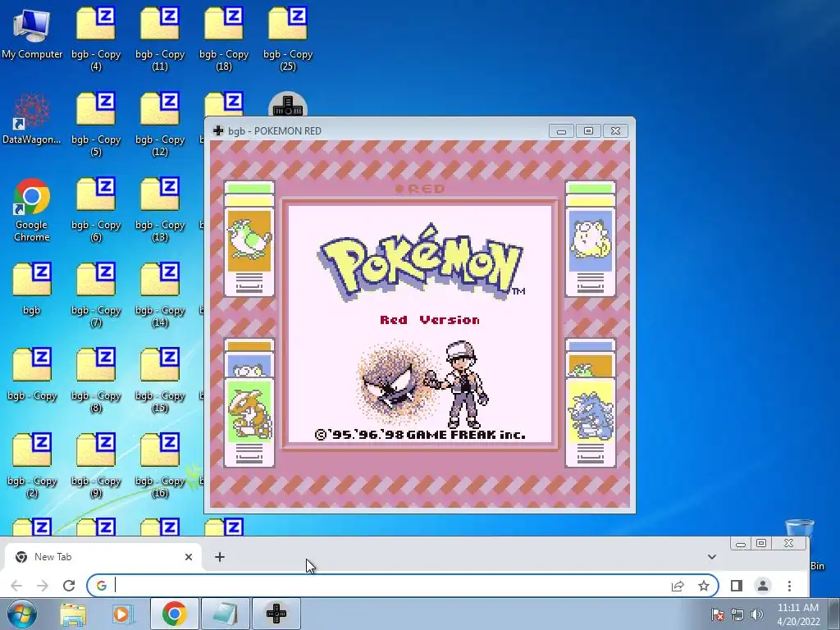Viewport: 840px width, 630px height.
Task: Maximize the bgb POKEMON RED window
Action: pyautogui.click(x=588, y=131)
